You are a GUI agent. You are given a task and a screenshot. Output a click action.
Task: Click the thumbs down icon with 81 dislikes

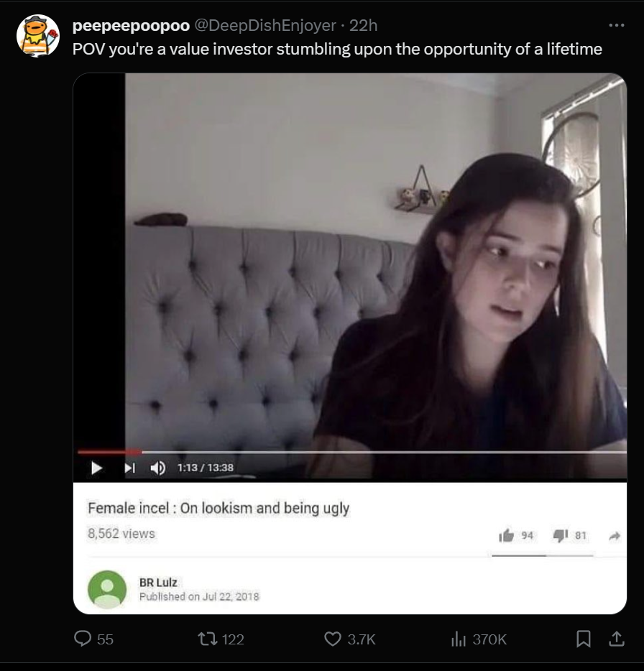coord(561,535)
